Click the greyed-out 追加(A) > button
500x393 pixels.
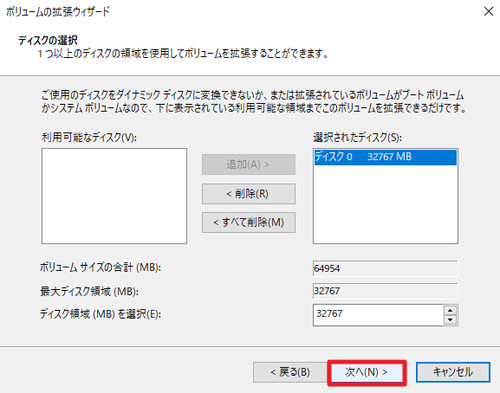pyautogui.click(x=249, y=164)
